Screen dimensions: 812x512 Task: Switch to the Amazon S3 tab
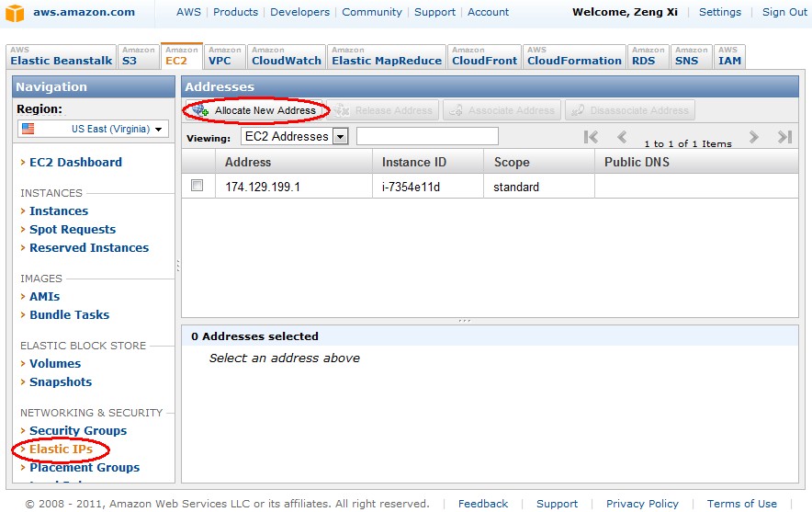coord(139,56)
